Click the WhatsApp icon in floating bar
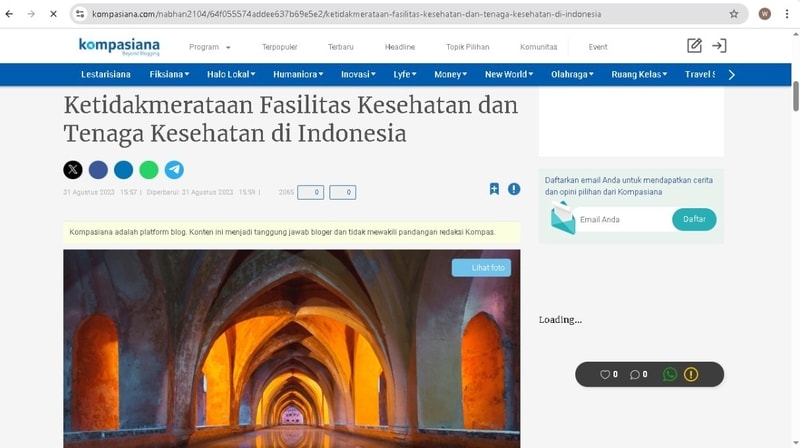800x448 pixels. (670, 374)
